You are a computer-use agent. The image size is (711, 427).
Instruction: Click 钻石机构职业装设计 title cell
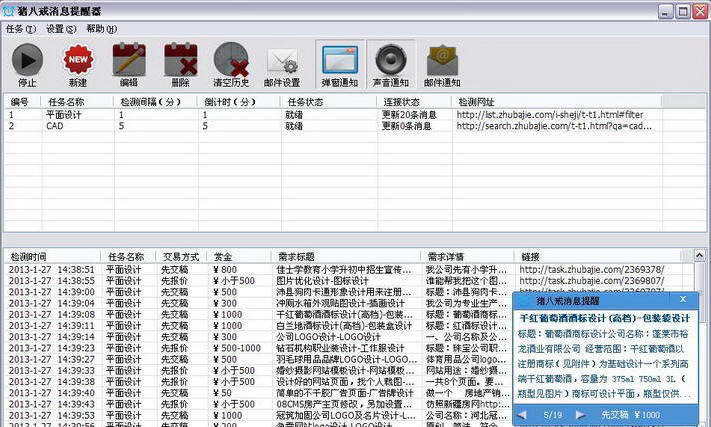pyautogui.click(x=340, y=348)
